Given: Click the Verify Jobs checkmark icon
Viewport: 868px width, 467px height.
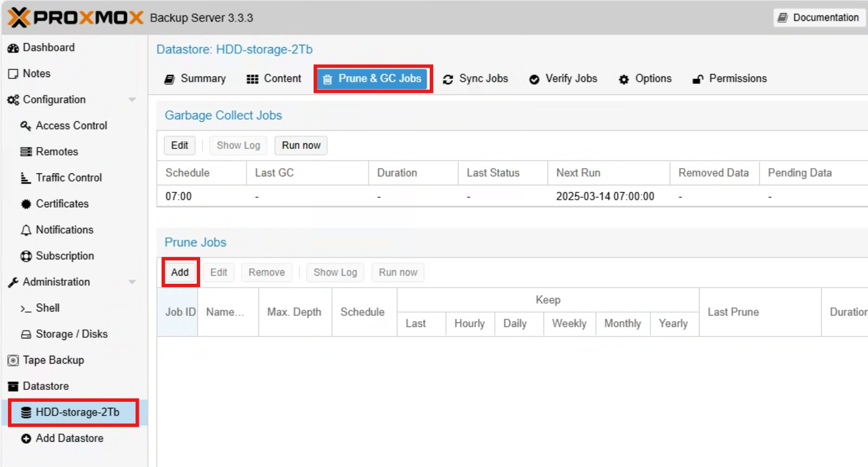Looking at the screenshot, I should [534, 79].
